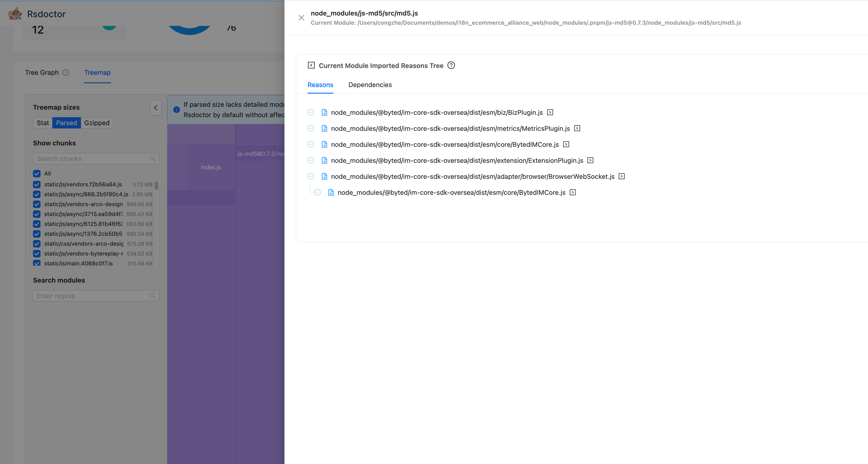Collapse the BrowserWebSocket.js tree node
This screenshot has width=868, height=464.
coord(311,176)
